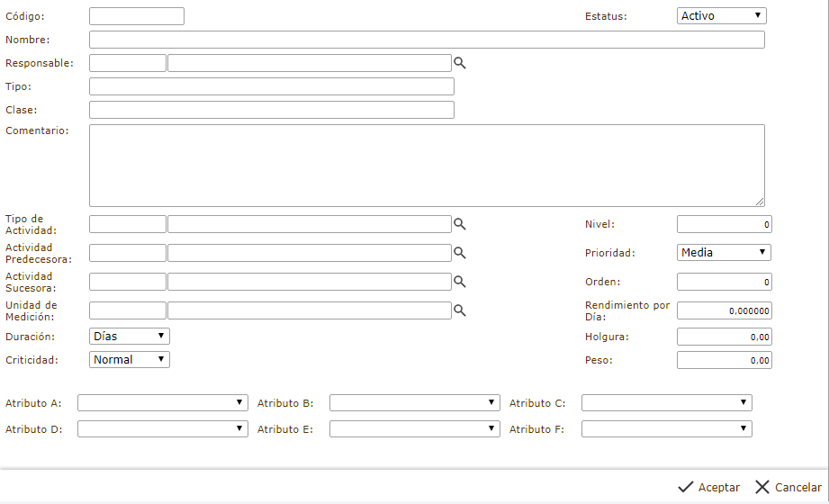Focus the Código input field

click(x=137, y=16)
